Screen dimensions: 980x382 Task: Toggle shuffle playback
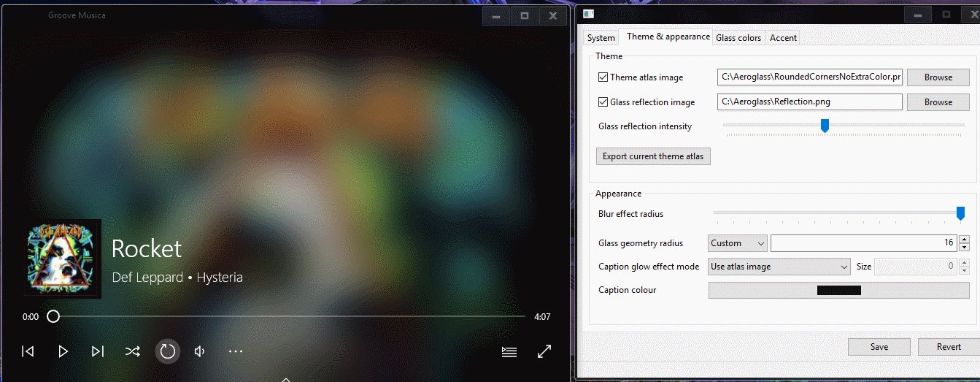[132, 351]
